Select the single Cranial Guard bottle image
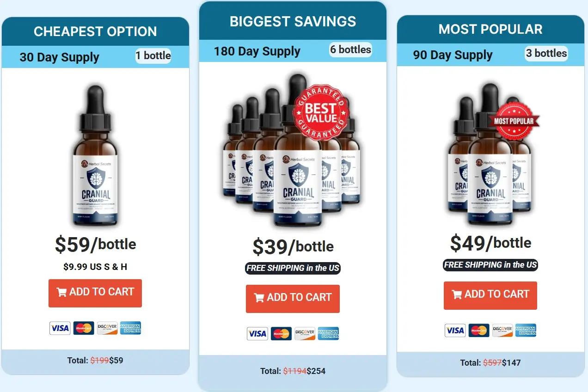This screenshot has width=588, height=392. coord(95,156)
